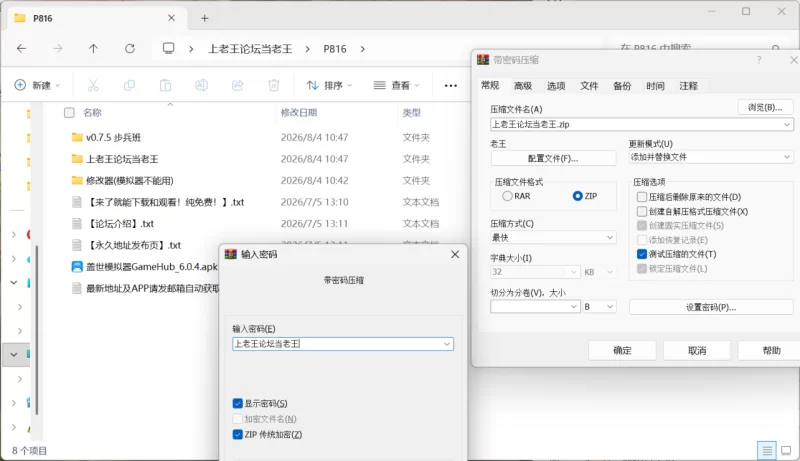This screenshot has width=800, height=461.
Task: Click the Cut scissors icon
Action: tap(93, 85)
